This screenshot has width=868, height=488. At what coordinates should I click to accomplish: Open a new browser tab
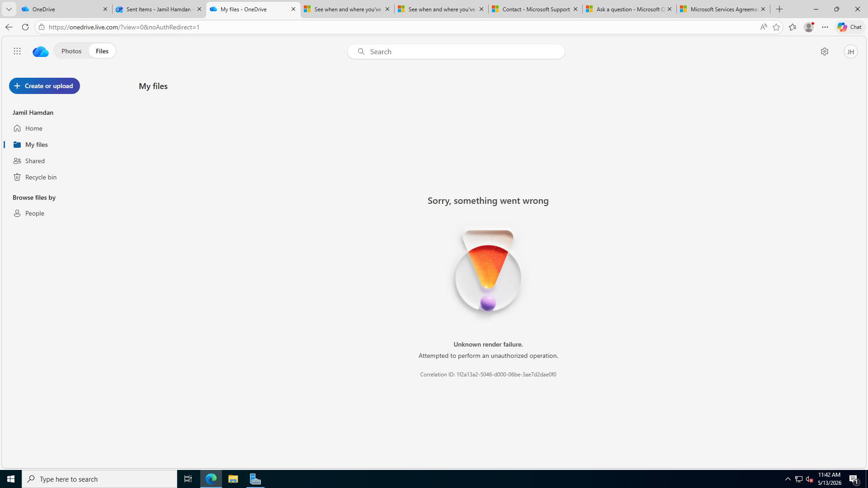point(779,9)
